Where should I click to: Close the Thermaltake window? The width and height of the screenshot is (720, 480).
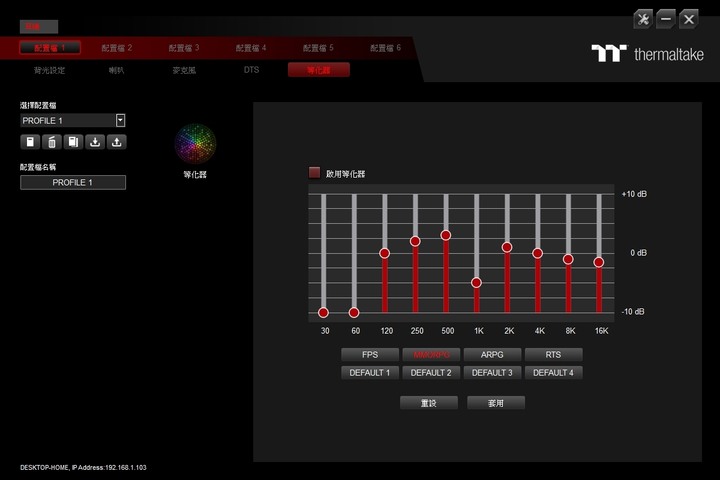coord(689,19)
